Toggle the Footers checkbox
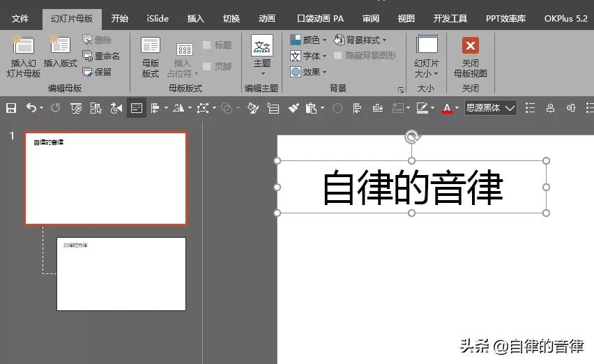Screen dimensions: 594x364 [207, 66]
